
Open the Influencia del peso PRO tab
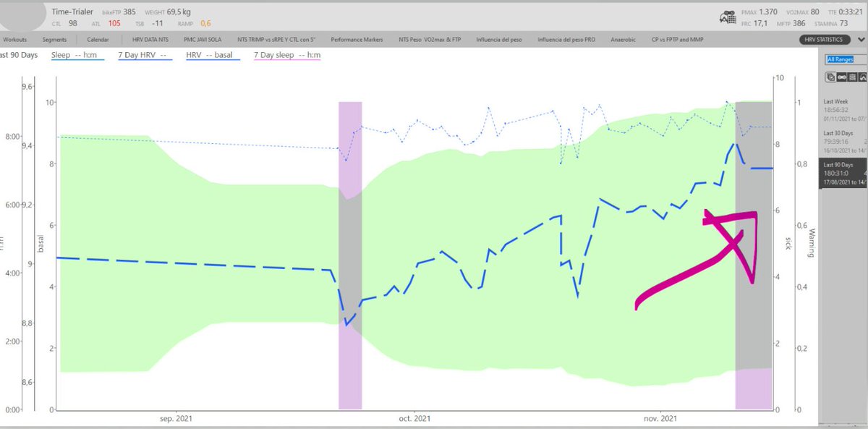[567, 40]
